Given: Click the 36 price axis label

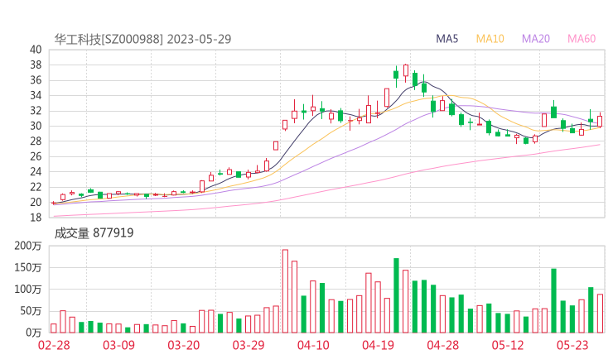Looking at the screenshot, I should (x=36, y=80).
